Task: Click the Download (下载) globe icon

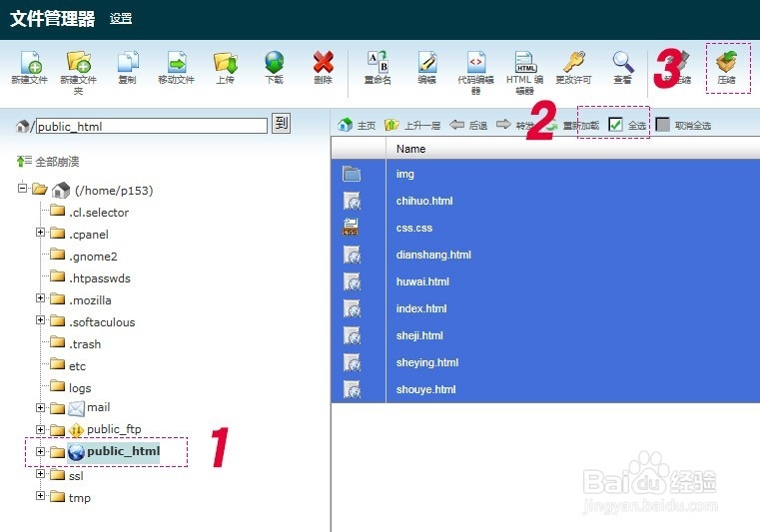Action: [x=274, y=63]
